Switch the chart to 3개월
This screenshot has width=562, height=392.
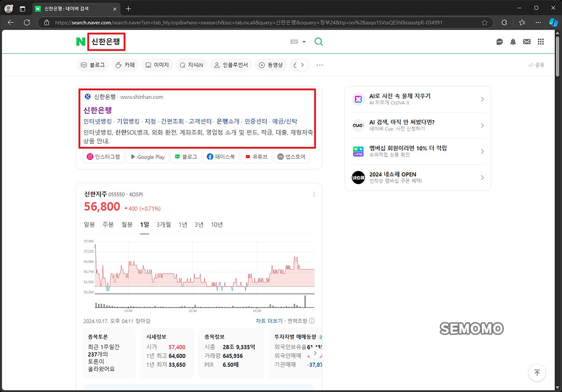pos(164,225)
